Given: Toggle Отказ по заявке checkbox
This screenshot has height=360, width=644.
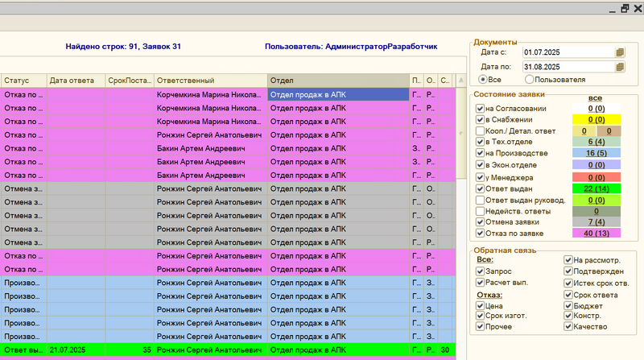Looking at the screenshot, I should point(480,233).
